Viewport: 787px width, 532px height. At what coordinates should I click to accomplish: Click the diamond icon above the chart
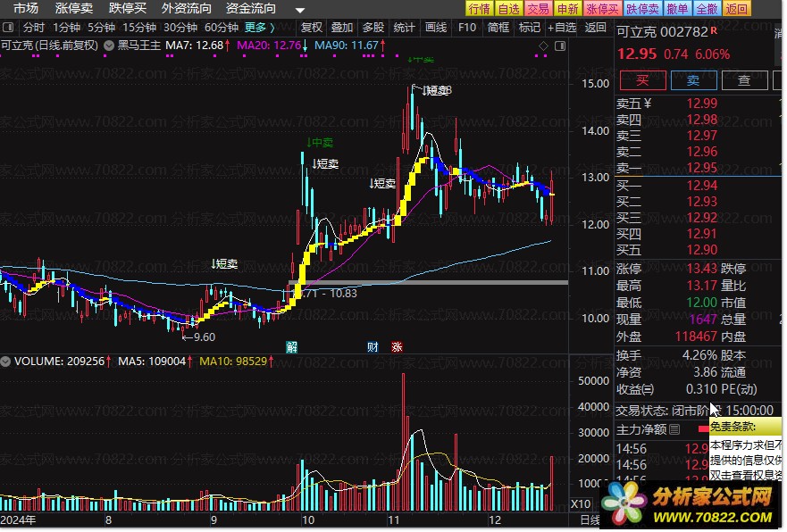pyautogui.click(x=543, y=46)
